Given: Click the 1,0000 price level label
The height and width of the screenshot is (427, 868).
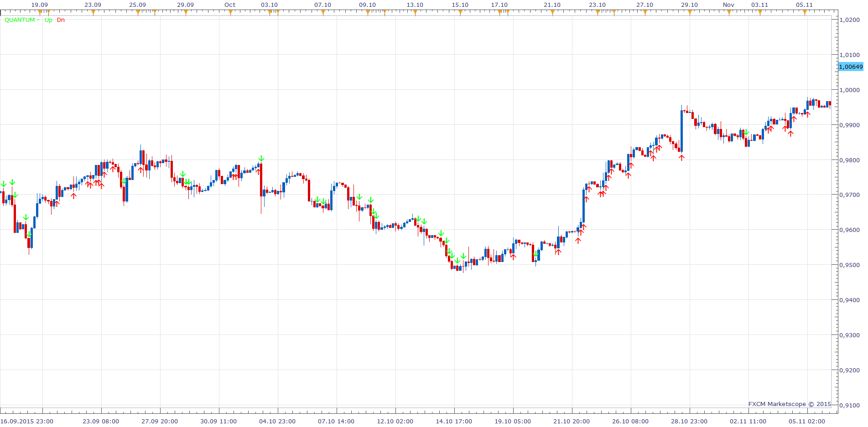Looking at the screenshot, I should [850, 90].
